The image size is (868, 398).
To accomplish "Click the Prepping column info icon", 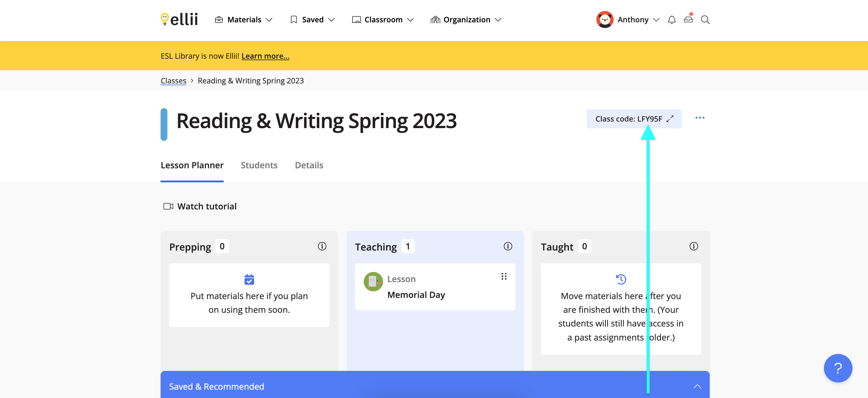I will point(322,246).
